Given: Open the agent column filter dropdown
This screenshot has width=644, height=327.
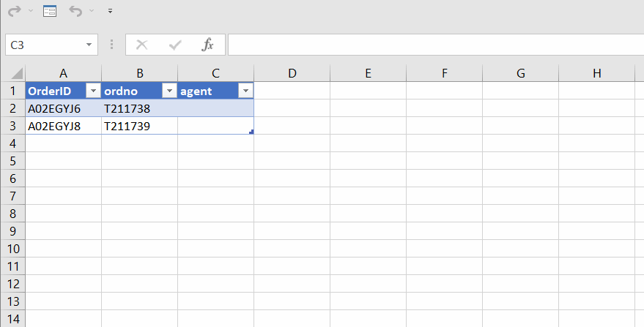Looking at the screenshot, I should pos(245,91).
